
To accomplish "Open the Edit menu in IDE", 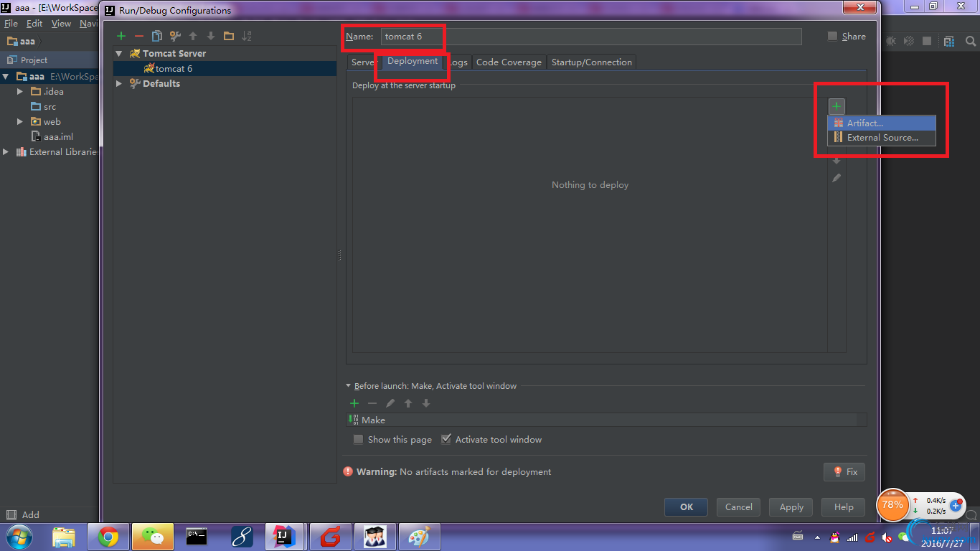I will coord(34,24).
